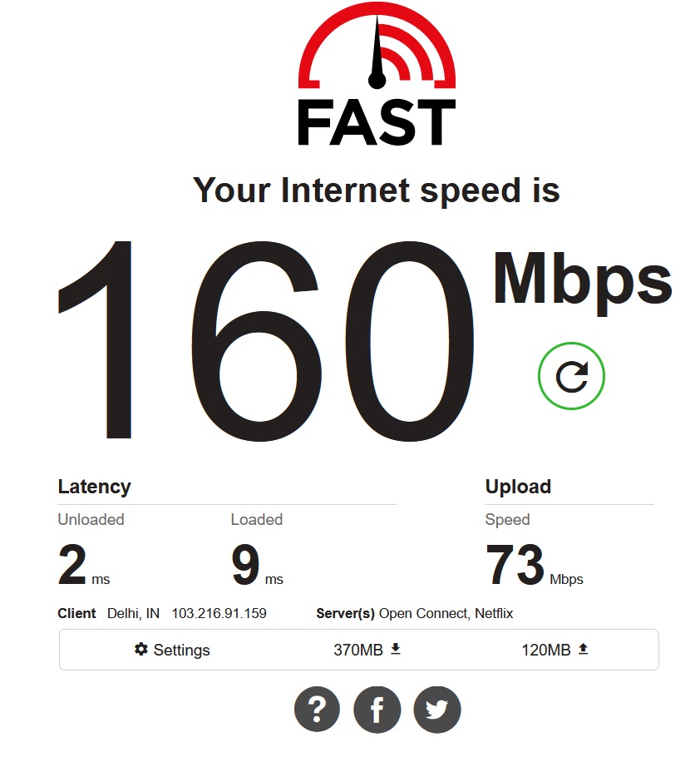700x762 pixels.
Task: Click the 73 Mbps upload speed value
Action: (x=534, y=565)
